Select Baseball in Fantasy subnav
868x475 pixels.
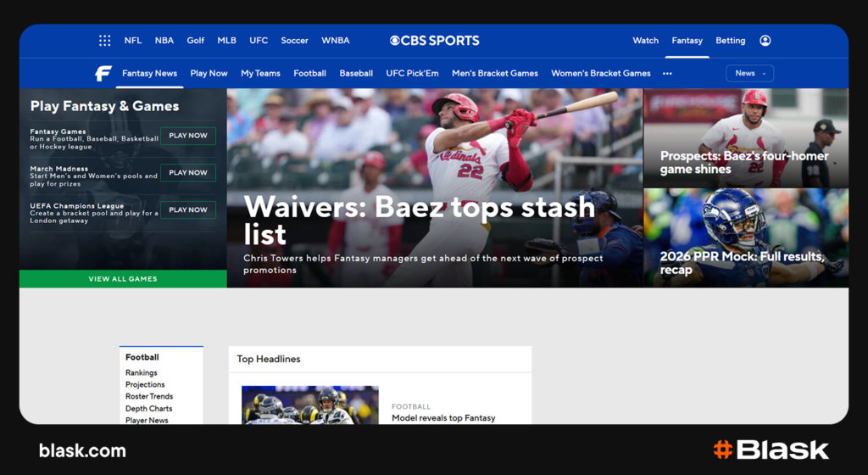tap(356, 73)
